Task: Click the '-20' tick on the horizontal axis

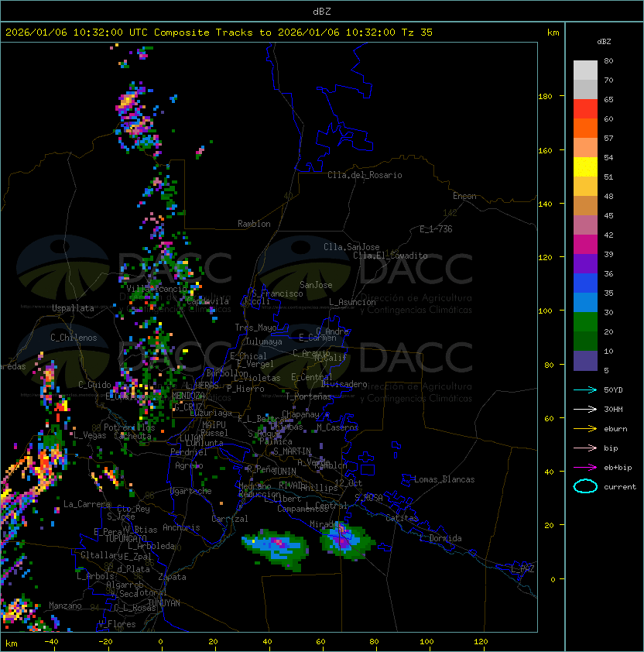Action: tap(105, 642)
